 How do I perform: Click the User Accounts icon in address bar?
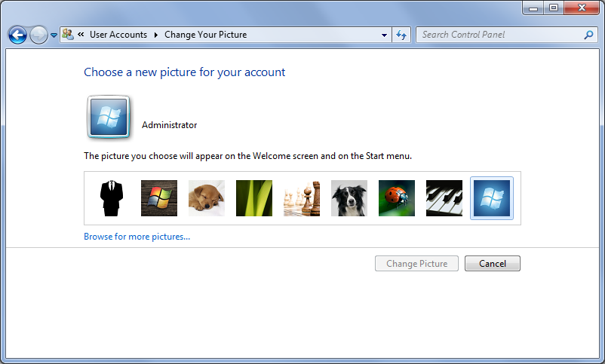click(x=68, y=35)
